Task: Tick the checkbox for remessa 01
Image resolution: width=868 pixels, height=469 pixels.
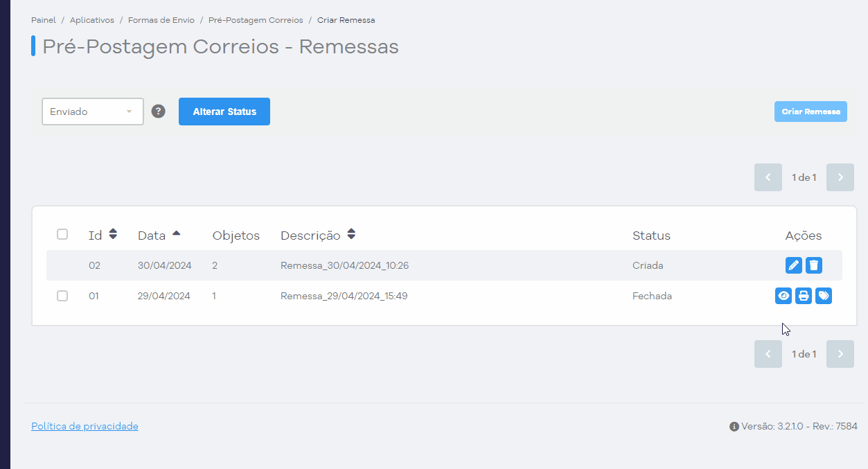Action: click(62, 296)
